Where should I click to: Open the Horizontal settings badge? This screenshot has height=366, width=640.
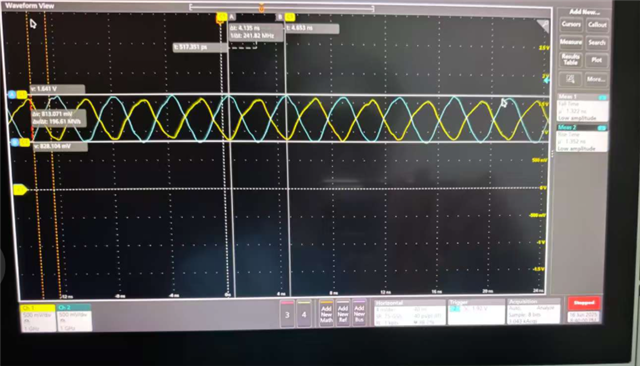coord(409,313)
